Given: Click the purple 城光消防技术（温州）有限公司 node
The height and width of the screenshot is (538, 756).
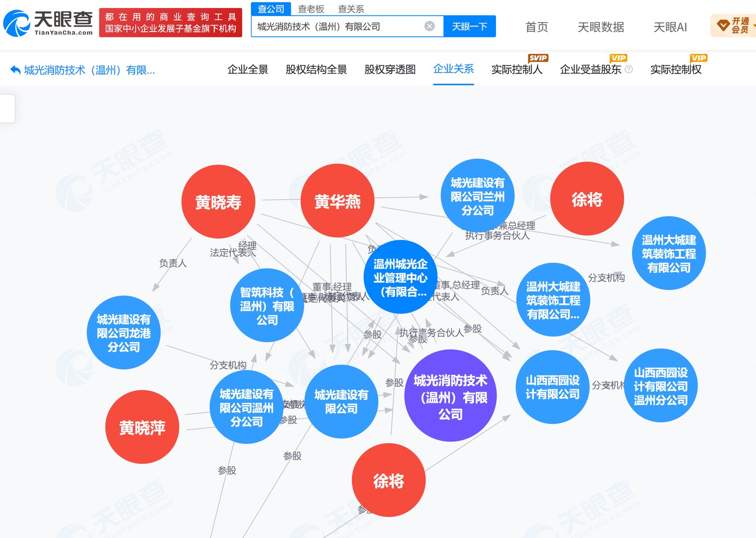Looking at the screenshot, I should tap(450, 396).
